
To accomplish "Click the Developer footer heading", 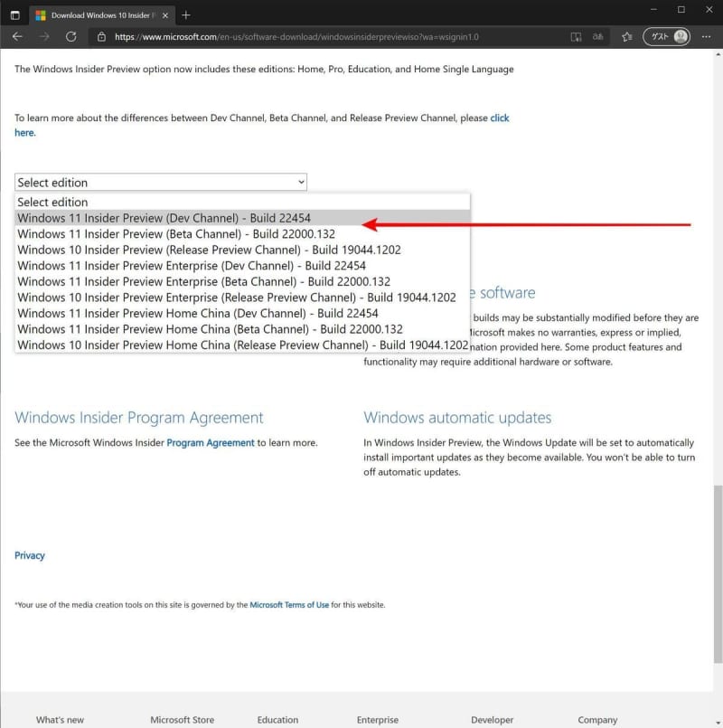I will pyautogui.click(x=492, y=720).
